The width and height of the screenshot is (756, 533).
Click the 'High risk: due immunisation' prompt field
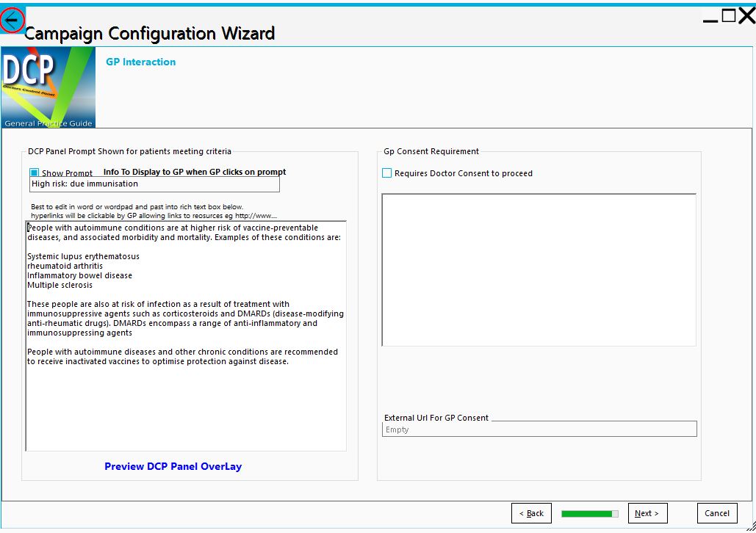tap(154, 184)
